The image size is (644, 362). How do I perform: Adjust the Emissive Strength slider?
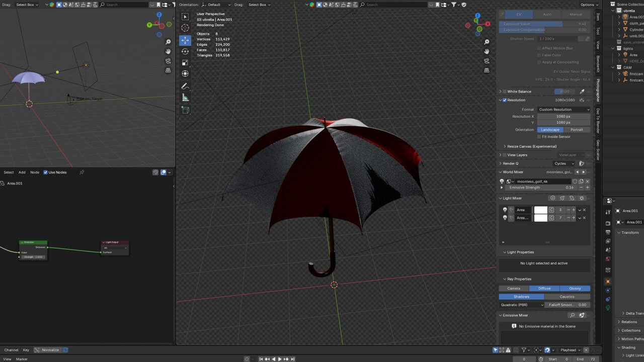coord(541,188)
